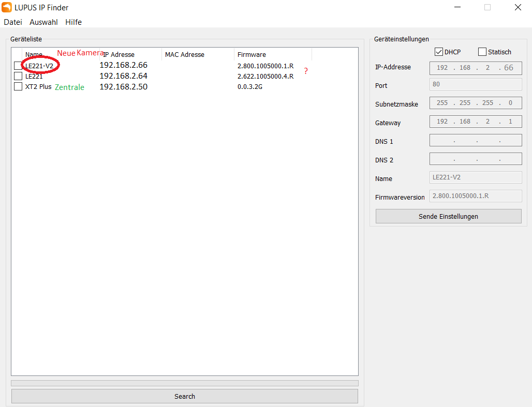Close the LUPUS IP Finder window
Image resolution: width=532 pixels, height=407 pixels.
click(x=518, y=7)
